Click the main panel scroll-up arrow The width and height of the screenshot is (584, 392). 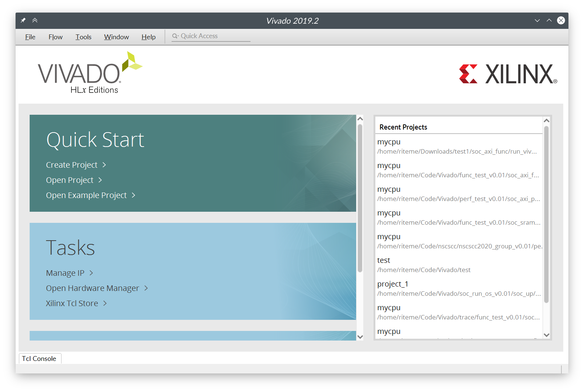pyautogui.click(x=360, y=119)
